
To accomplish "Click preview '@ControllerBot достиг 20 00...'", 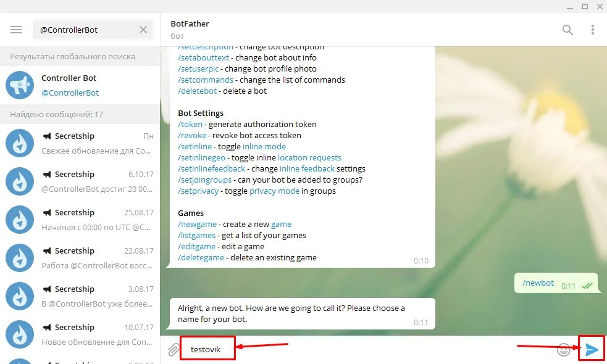I will point(97,189).
